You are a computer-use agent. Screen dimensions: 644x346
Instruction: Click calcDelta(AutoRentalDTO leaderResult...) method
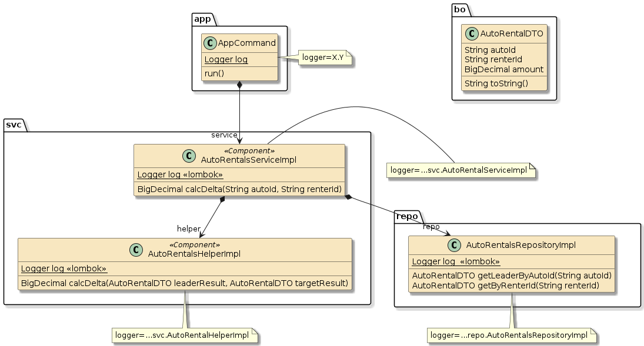(185, 283)
